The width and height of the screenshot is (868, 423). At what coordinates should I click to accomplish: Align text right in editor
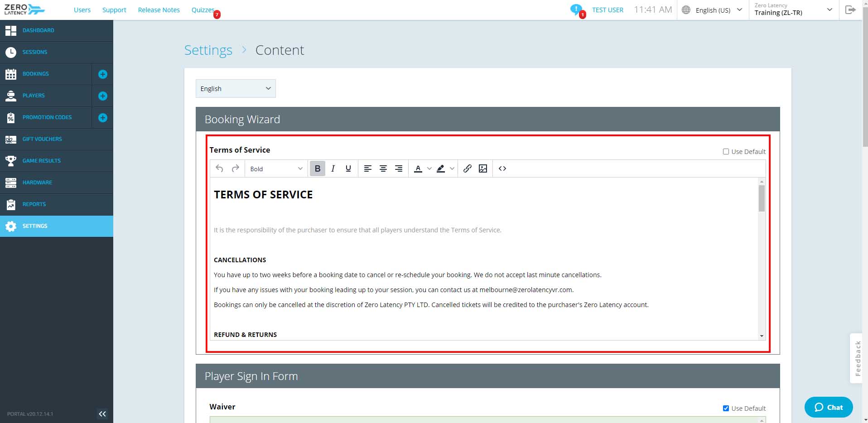click(x=399, y=168)
